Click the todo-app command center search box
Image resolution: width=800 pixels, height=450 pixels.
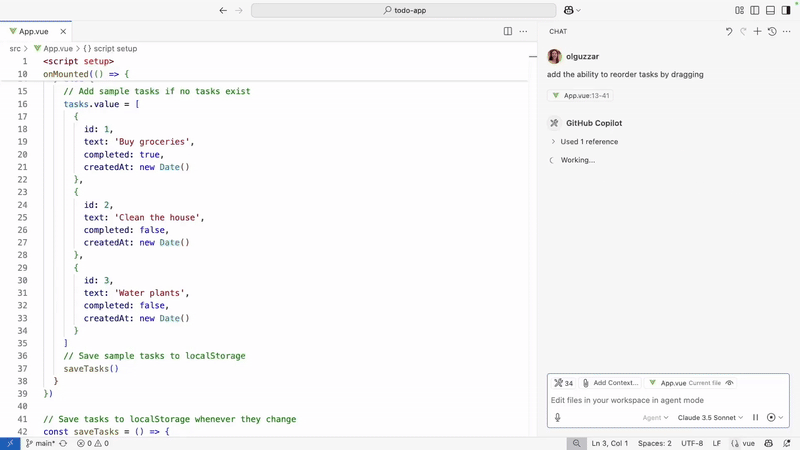pos(403,10)
